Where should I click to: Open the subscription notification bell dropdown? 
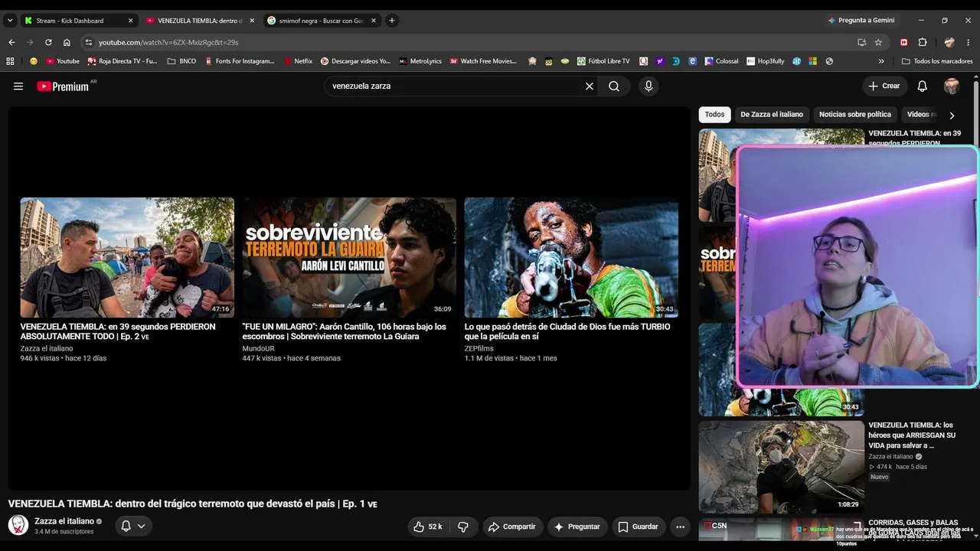pos(132,526)
